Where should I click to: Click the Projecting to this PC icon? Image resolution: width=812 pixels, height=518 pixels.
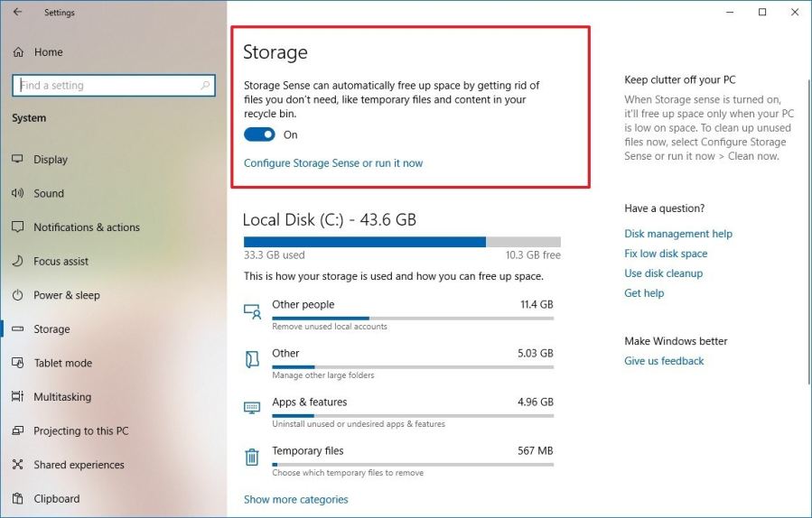[x=17, y=430]
